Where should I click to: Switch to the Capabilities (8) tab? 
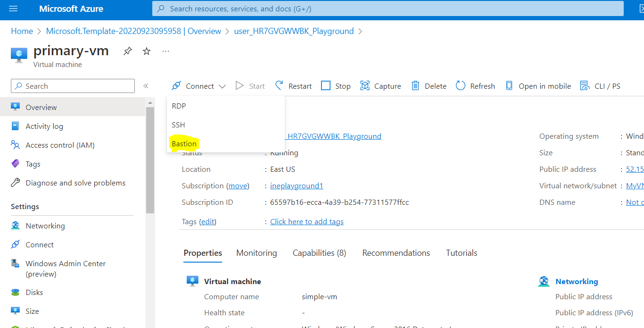pyautogui.click(x=319, y=253)
